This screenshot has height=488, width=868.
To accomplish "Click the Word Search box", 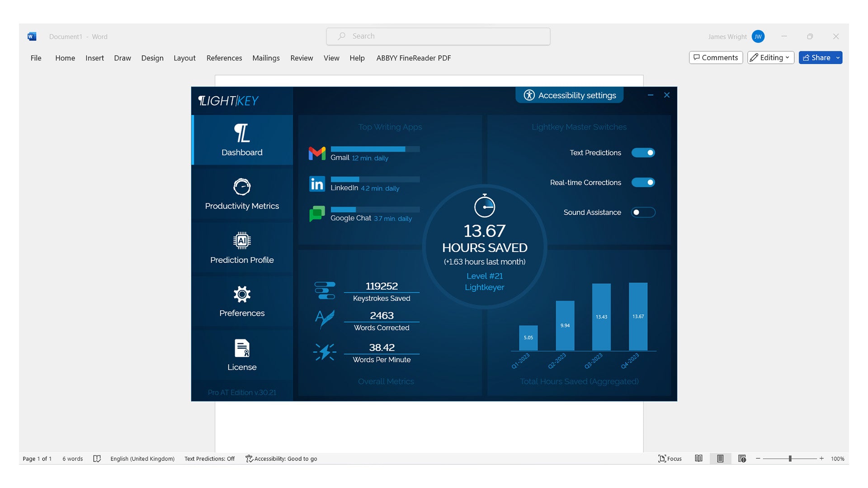I will tap(438, 36).
